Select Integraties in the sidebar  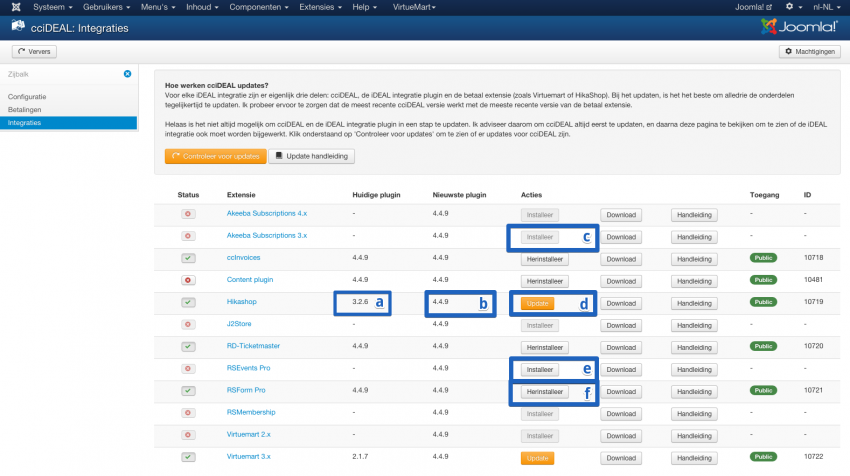68,123
